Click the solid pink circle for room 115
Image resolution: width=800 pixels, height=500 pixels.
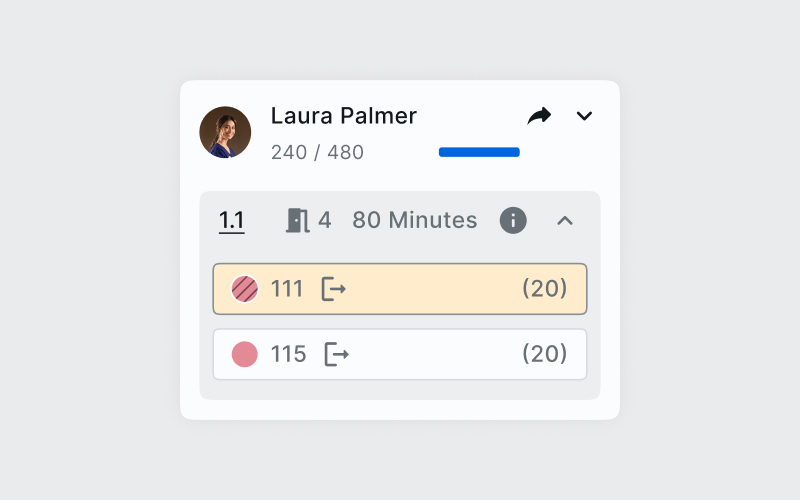pos(245,354)
